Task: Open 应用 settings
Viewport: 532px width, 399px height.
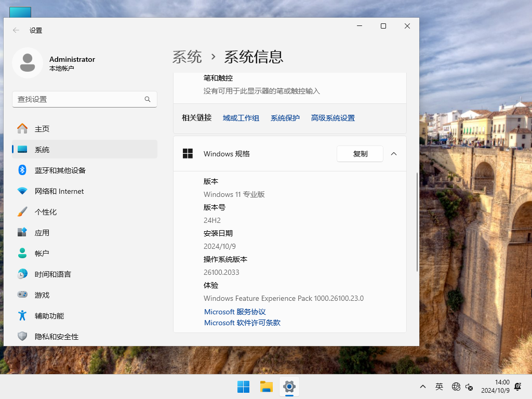Action: coord(43,232)
